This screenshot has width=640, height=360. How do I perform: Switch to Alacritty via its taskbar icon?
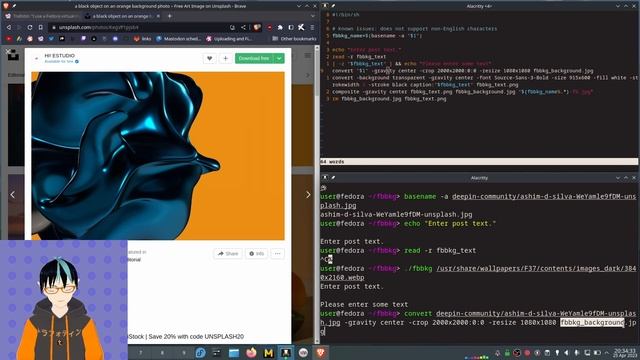click(286, 353)
